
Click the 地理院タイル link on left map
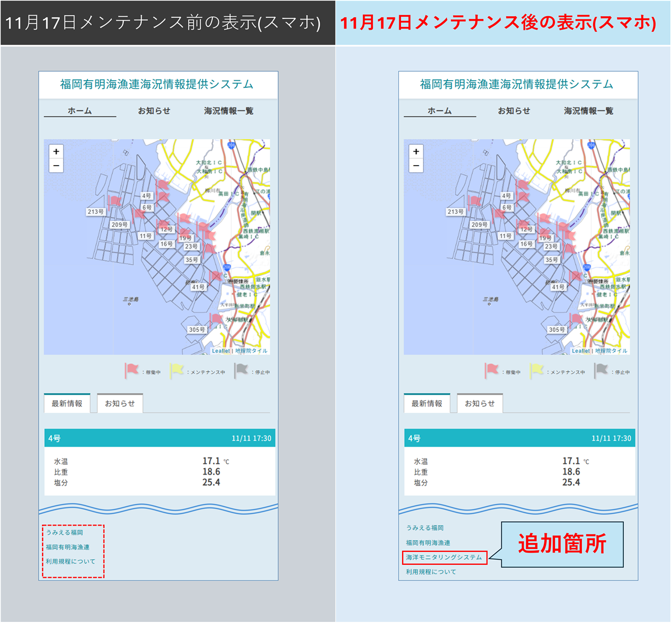251,351
